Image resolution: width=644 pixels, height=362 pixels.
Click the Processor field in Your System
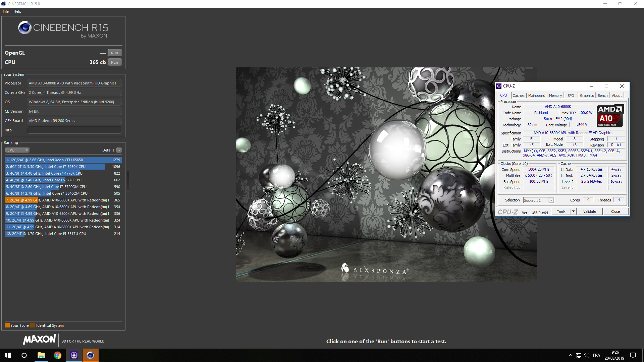tap(74, 83)
